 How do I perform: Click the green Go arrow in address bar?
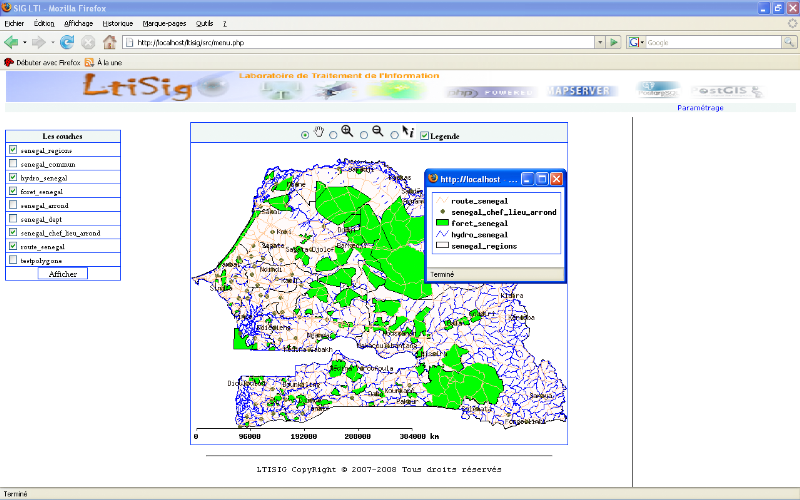tap(613, 42)
